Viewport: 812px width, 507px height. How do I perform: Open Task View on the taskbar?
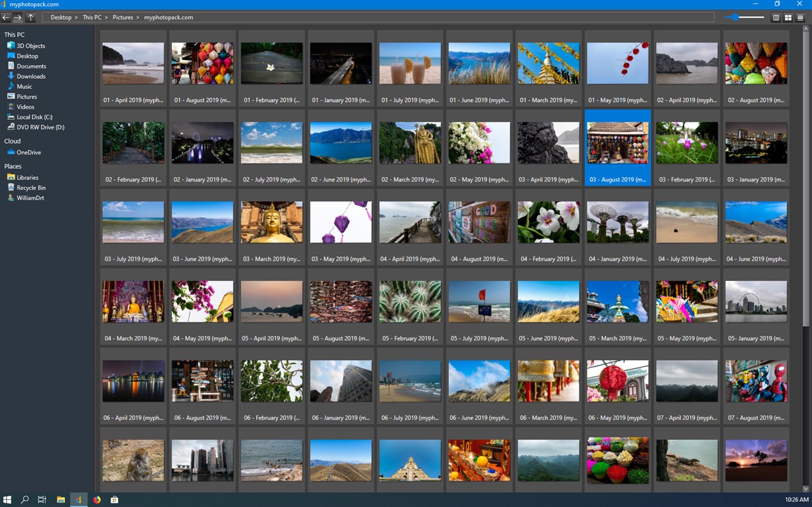42,499
